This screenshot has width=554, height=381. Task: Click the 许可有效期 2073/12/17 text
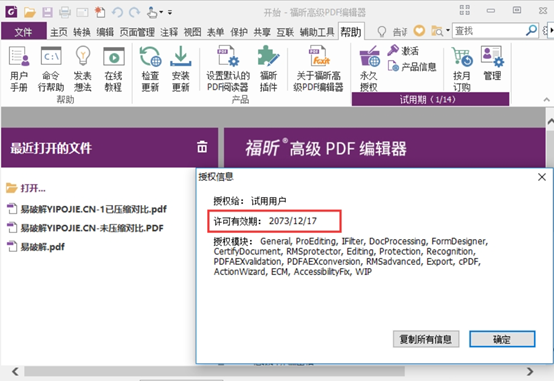[265, 221]
